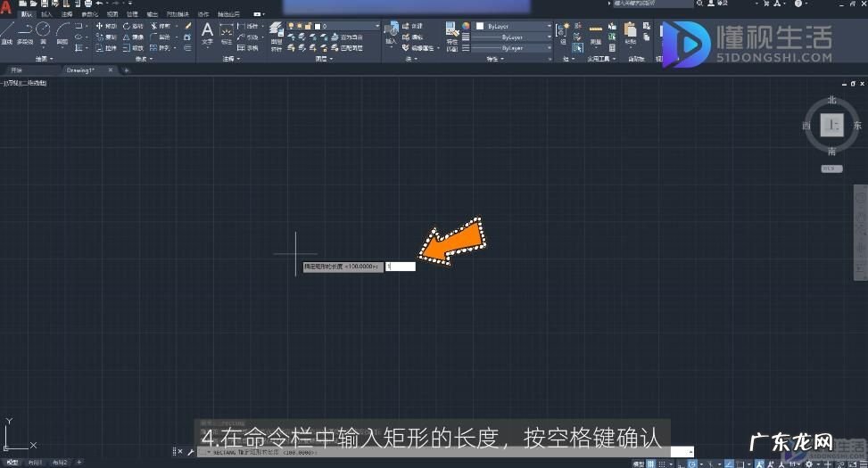The width and height of the screenshot is (868, 468).
Task: Toggle the layer on/off lightbulb icon
Action: pyautogui.click(x=291, y=26)
